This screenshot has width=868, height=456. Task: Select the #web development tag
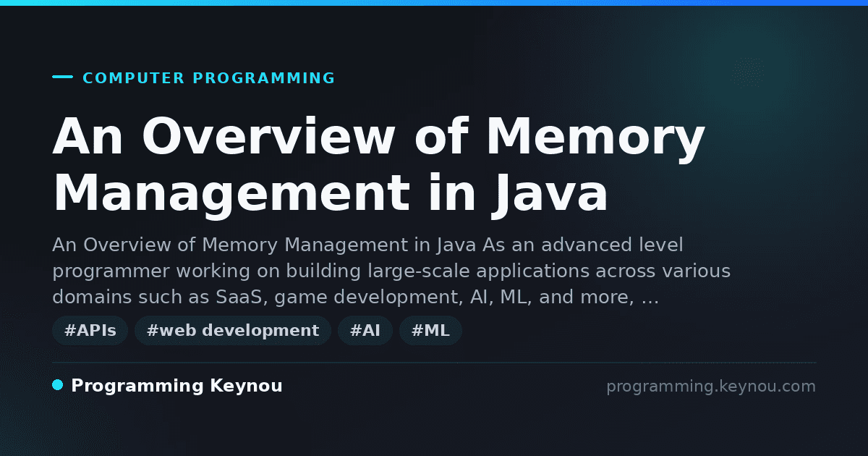[233, 331]
